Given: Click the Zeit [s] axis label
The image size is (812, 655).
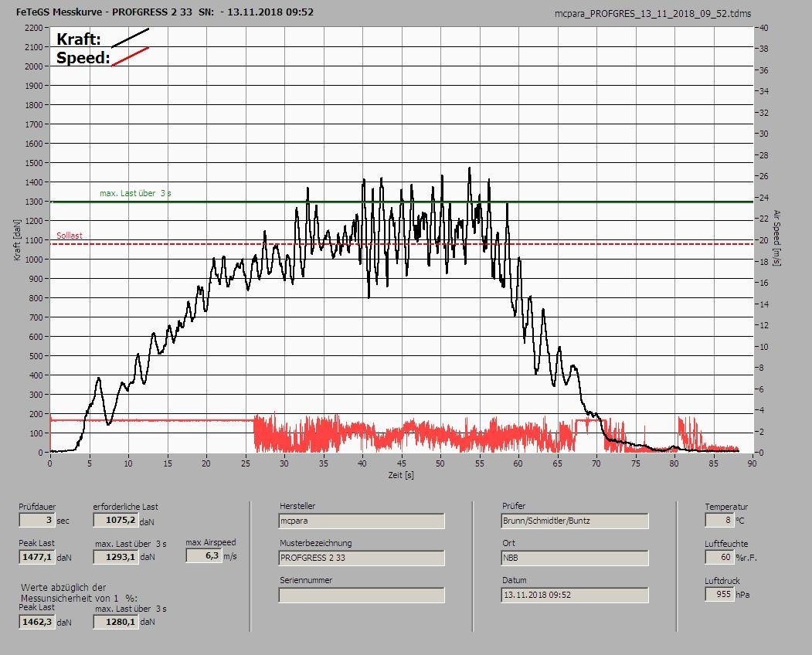Looking at the screenshot, I should click(x=401, y=475).
